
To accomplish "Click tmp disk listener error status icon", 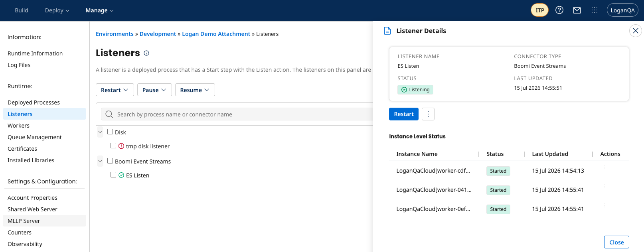I will [121, 146].
